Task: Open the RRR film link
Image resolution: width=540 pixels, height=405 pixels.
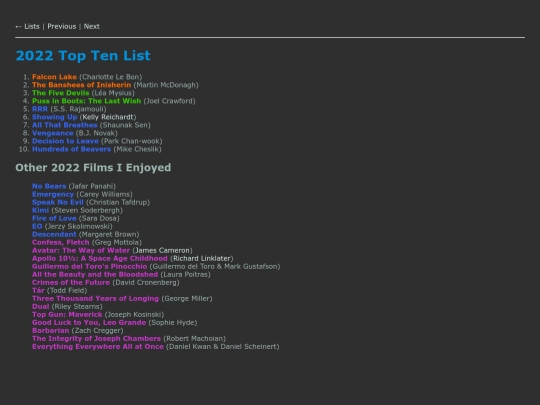Action: coord(40,109)
